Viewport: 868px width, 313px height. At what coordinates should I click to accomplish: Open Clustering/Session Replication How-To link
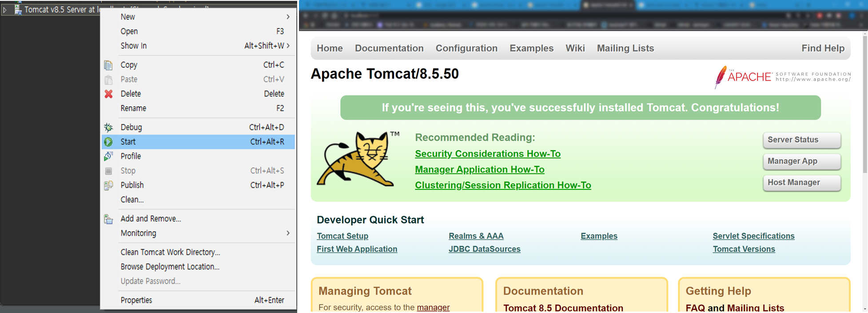click(503, 185)
